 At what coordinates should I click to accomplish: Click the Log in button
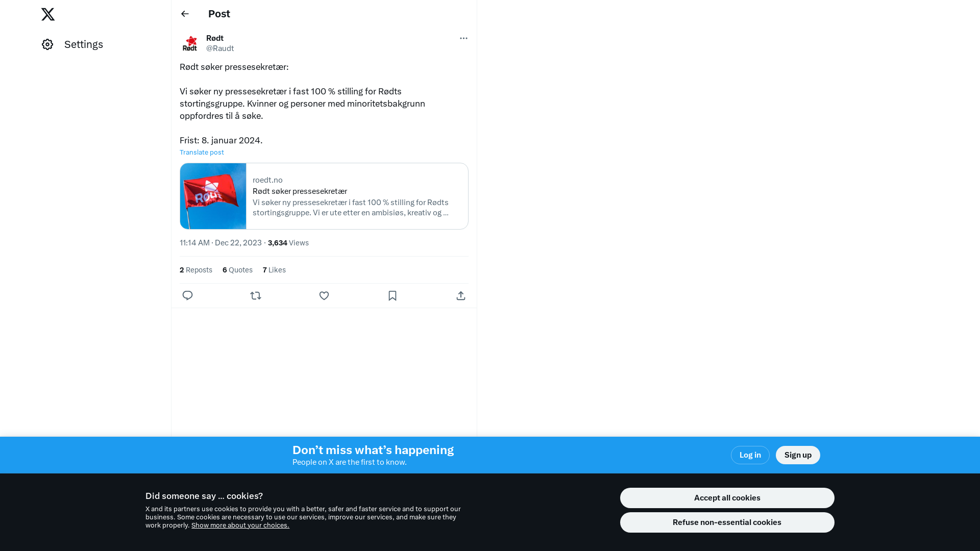click(750, 455)
